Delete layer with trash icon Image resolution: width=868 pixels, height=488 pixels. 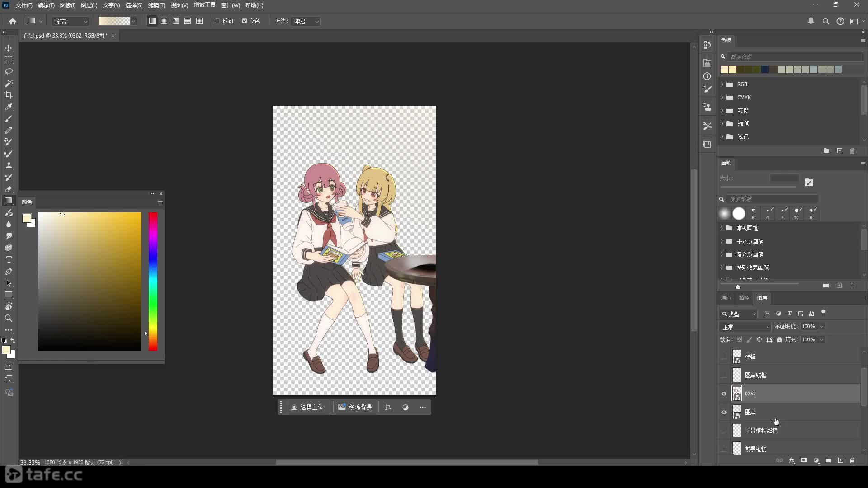(852, 460)
